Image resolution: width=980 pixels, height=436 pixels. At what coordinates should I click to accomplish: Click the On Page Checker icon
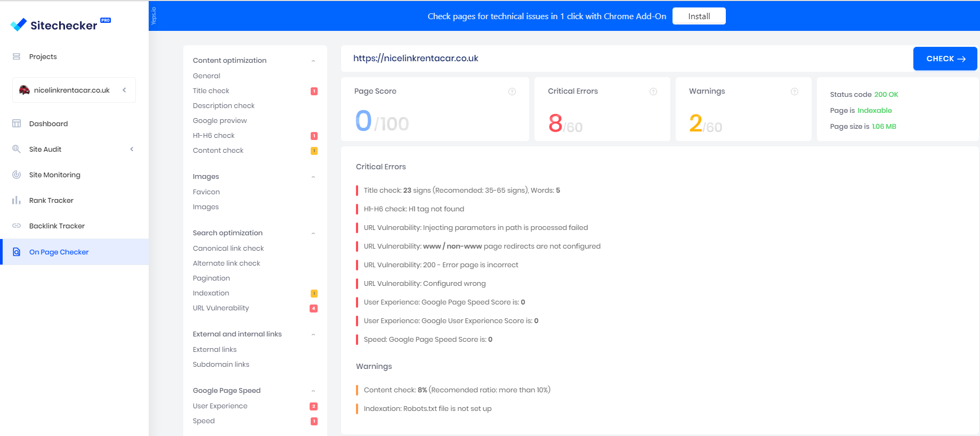point(17,252)
